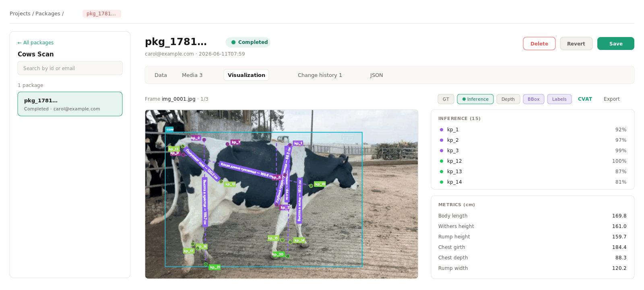Click the kp_3 keypoint label on image
Image resolution: width=644 pixels, height=290 pixels.
[x=285, y=207]
